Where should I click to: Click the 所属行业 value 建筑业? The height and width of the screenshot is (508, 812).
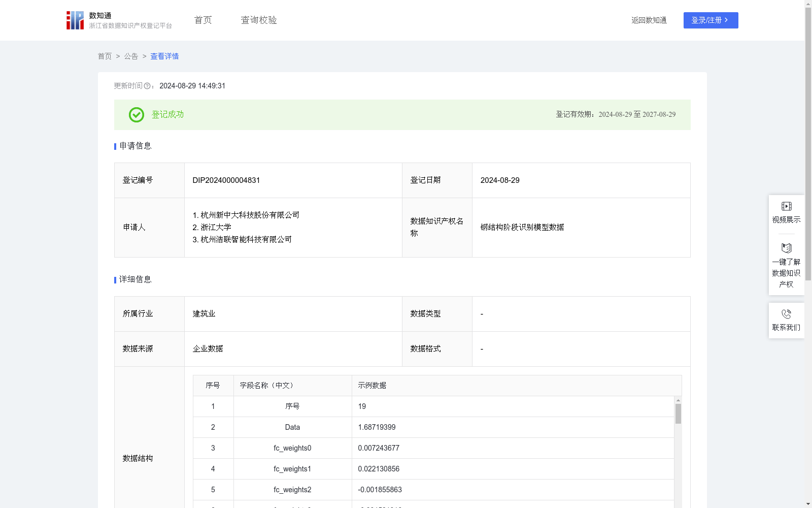pos(204,314)
